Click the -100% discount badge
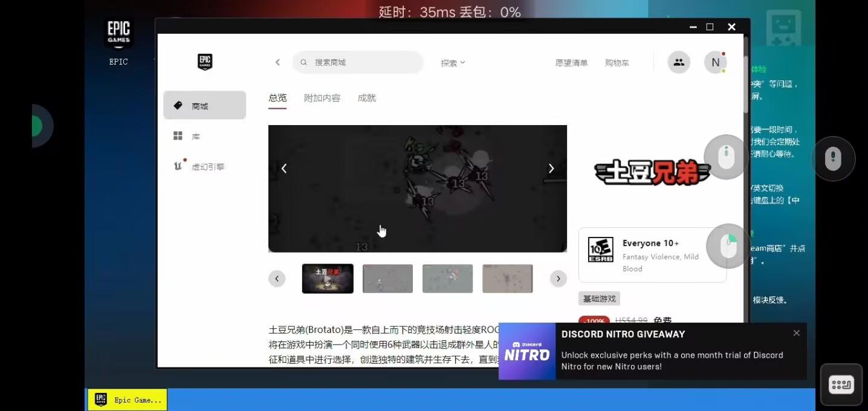 (x=594, y=320)
